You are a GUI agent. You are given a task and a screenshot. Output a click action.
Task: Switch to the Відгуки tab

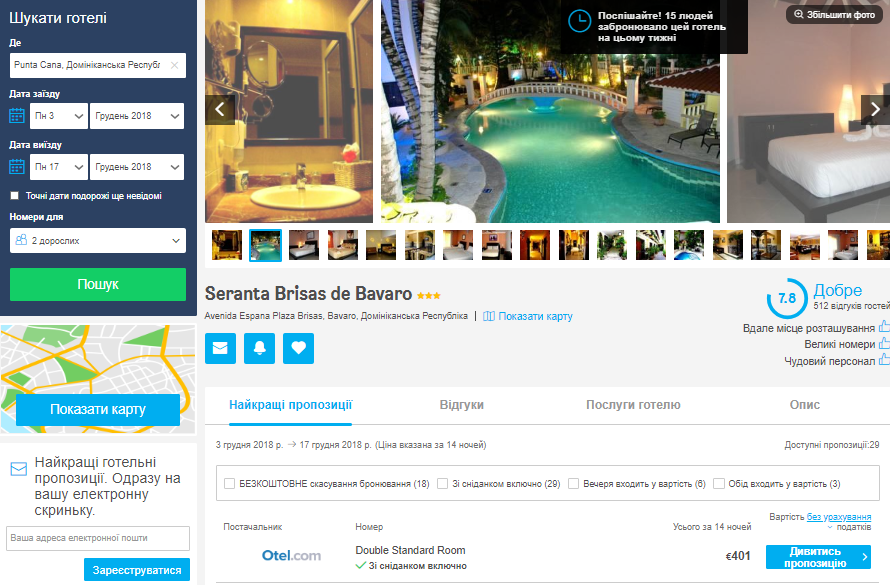coord(461,405)
